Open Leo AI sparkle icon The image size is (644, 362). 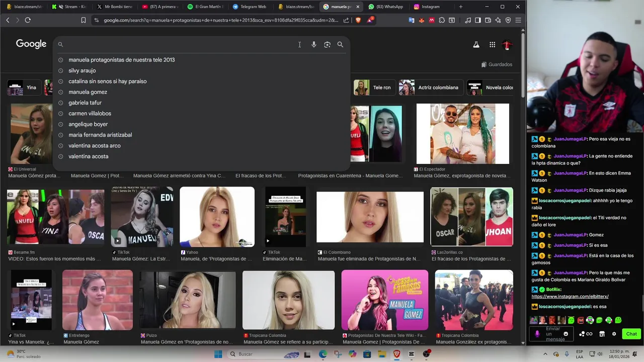[x=498, y=20]
